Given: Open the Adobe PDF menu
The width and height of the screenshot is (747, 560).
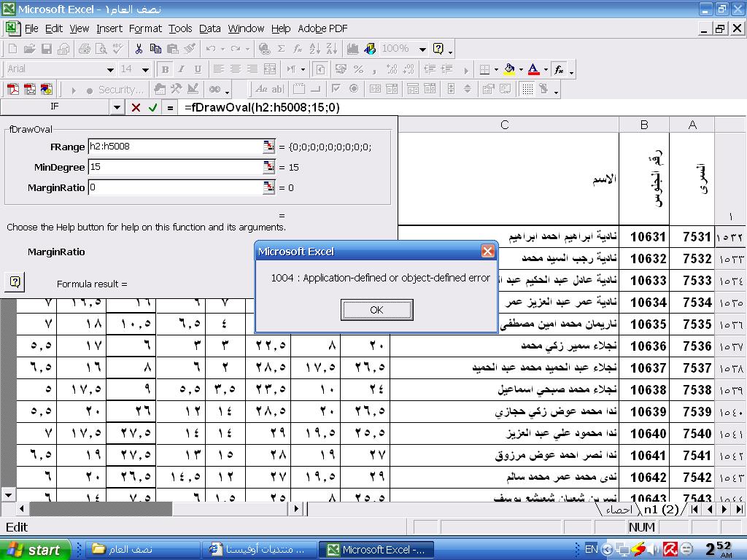Looking at the screenshot, I should point(322,28).
